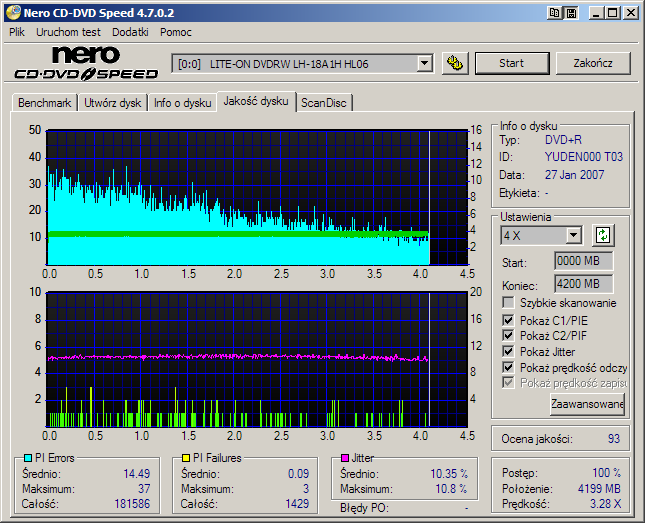
Task: Click the Nero disc icon in title bar
Action: point(12,13)
